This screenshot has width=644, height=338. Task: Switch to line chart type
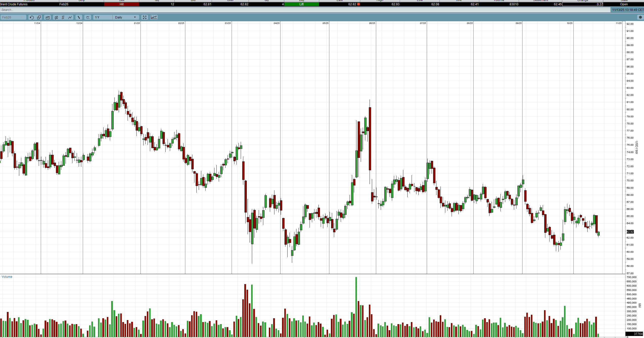click(70, 17)
